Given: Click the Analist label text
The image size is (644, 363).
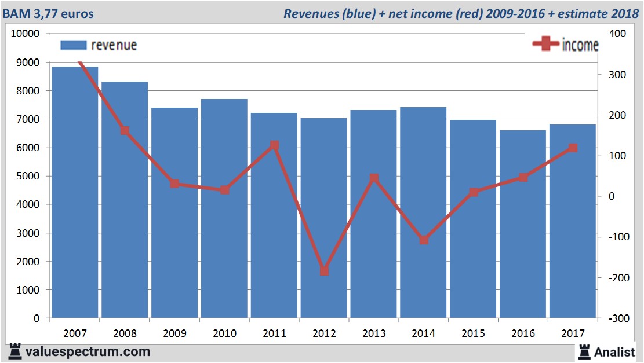Looking at the screenshot, I should tap(614, 351).
